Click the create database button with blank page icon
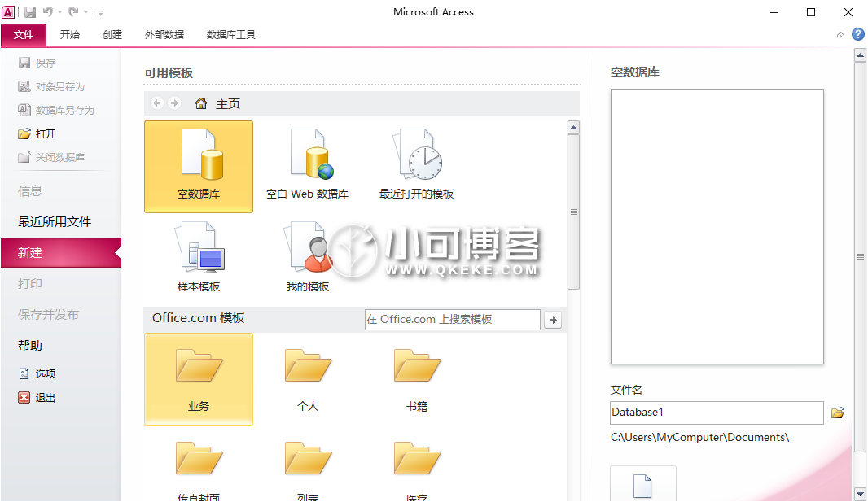 tap(643, 484)
